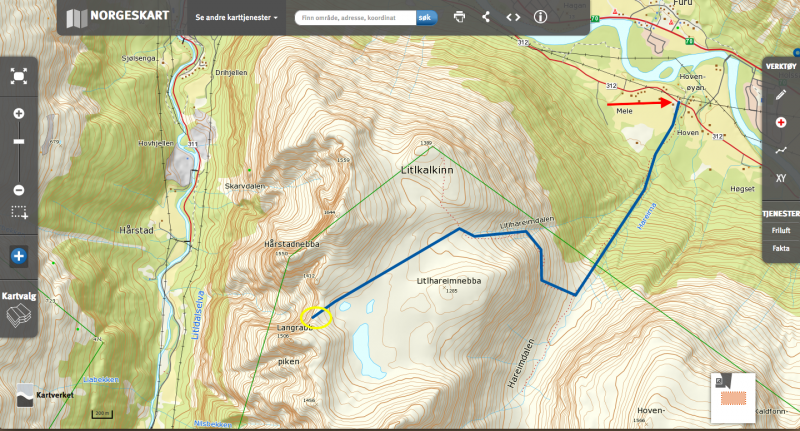Click the Høgset place label
The height and width of the screenshot is (431, 800).
click(x=742, y=189)
